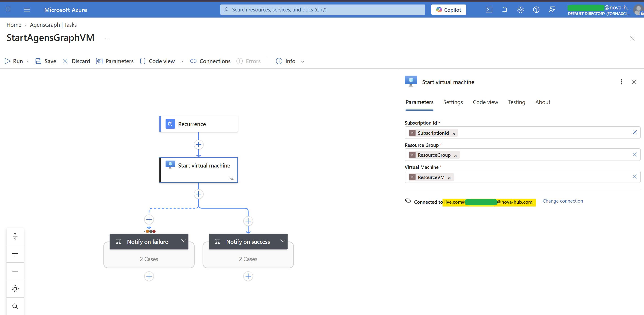Add action below Start virtual machine node

199,194
